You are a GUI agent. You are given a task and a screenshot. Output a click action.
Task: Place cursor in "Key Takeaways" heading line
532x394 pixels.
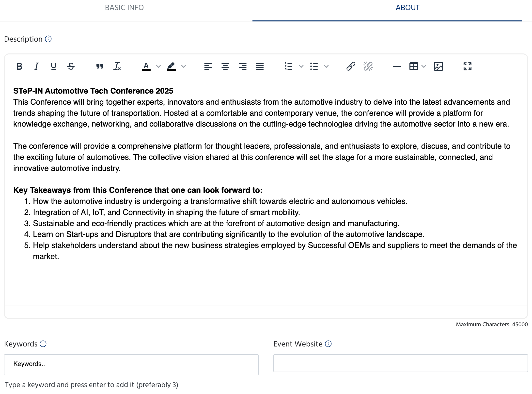point(138,190)
